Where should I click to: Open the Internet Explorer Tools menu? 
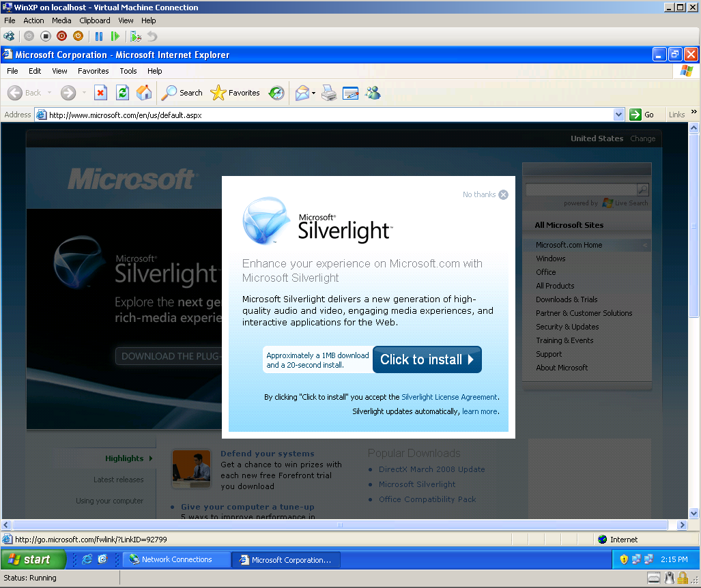point(128,71)
